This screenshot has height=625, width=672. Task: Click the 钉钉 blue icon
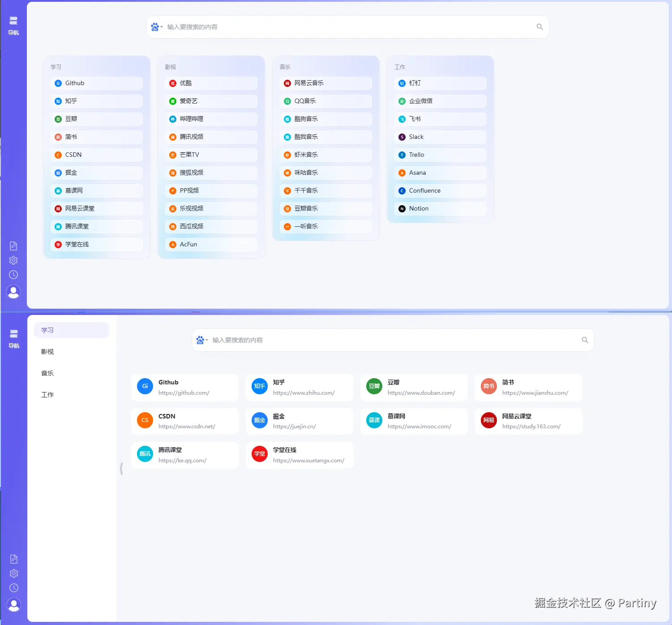click(x=402, y=83)
